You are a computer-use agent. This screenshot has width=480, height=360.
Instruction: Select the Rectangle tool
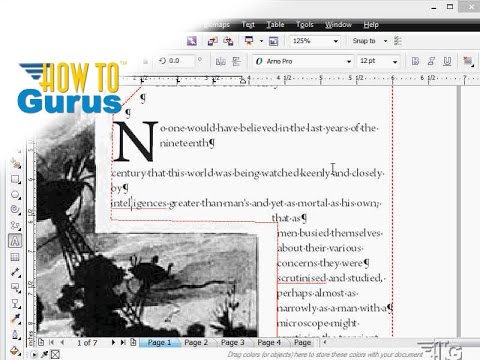[x=15, y=179]
